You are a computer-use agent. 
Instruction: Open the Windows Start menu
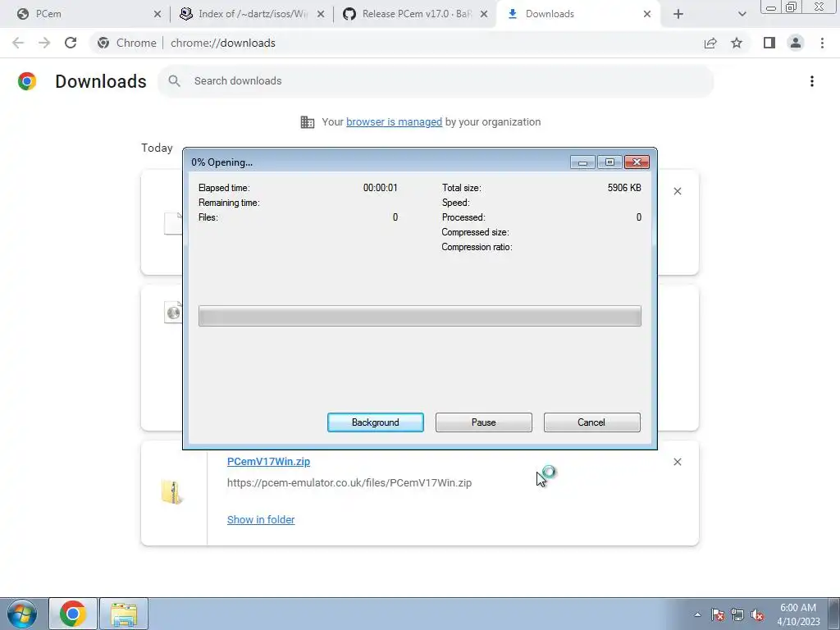tap(22, 614)
